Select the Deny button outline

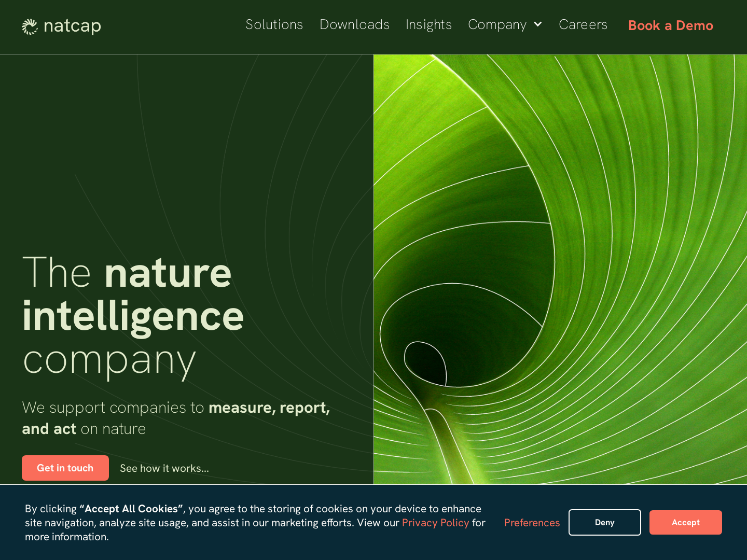click(x=605, y=522)
